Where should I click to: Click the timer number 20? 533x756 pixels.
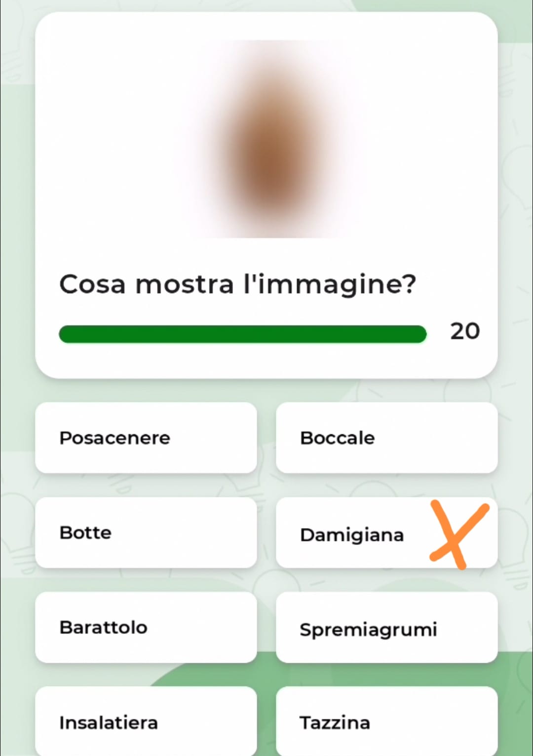464,331
